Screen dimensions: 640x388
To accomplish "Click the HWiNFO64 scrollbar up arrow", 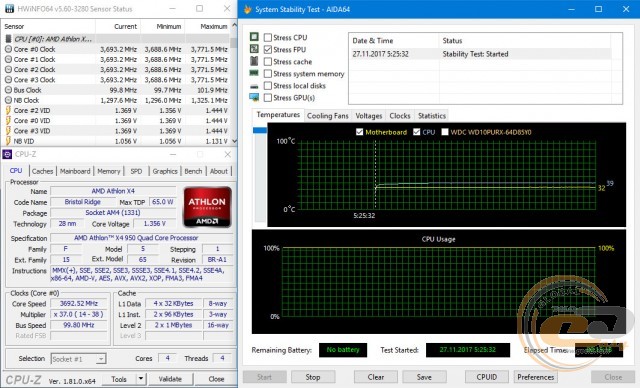I will [x=234, y=25].
